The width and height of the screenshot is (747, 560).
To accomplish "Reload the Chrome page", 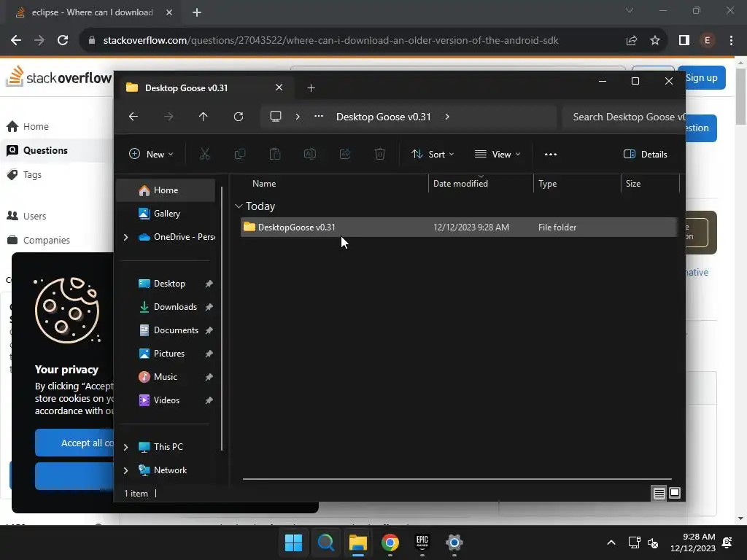I will [x=63, y=41].
